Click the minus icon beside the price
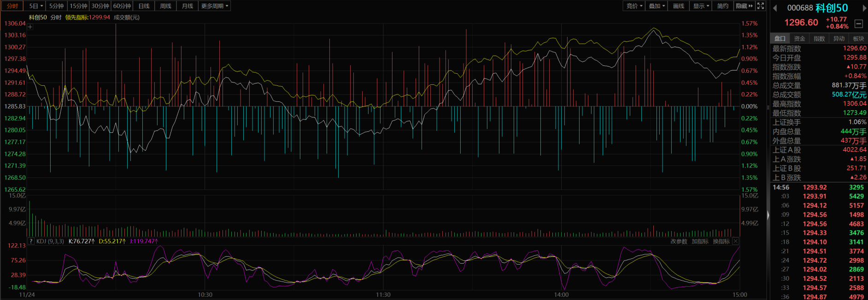 (x=858, y=24)
